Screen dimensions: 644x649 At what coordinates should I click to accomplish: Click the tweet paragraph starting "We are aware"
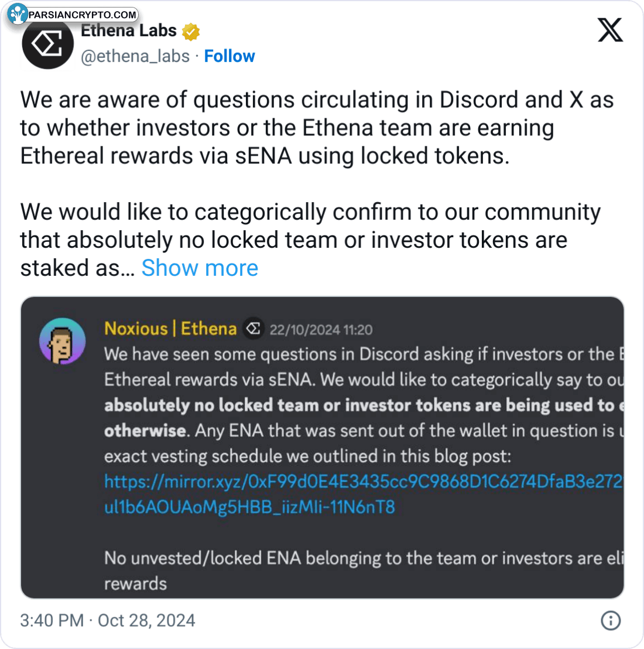click(316, 128)
